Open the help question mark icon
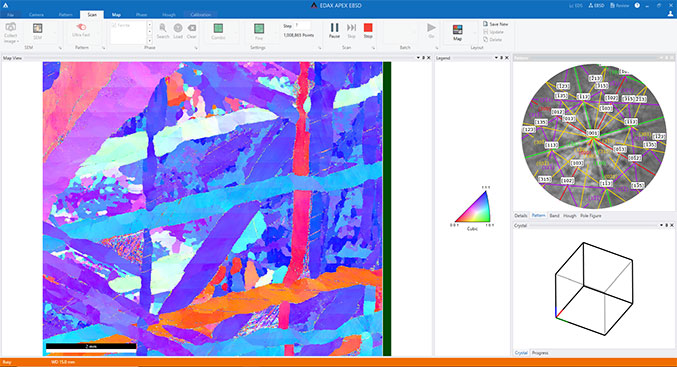677x367 pixels. tap(637, 6)
